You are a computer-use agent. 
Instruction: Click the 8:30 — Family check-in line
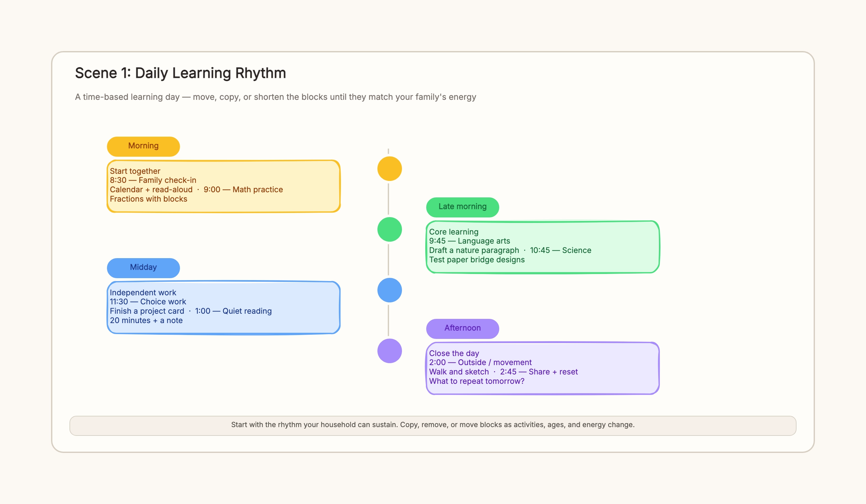point(153,180)
